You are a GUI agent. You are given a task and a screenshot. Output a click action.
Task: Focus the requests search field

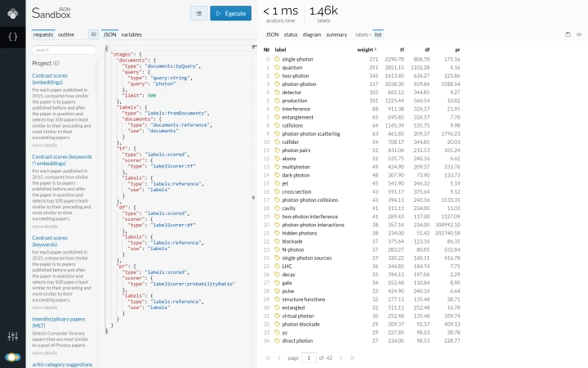click(x=64, y=50)
